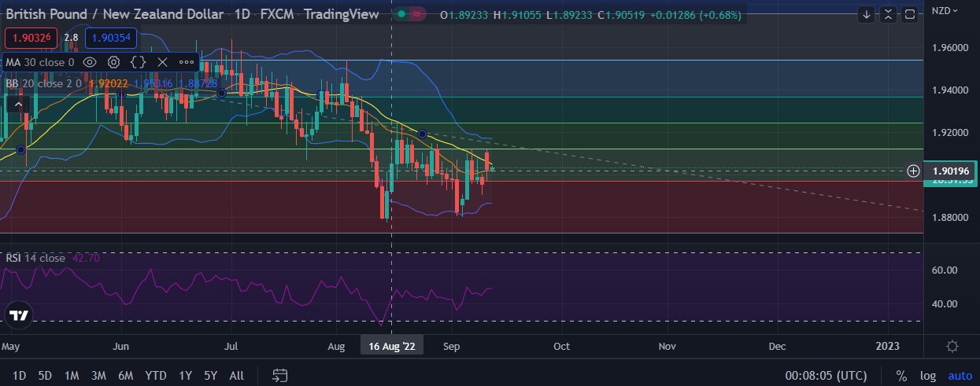Click the market open status green dot
The width and height of the screenshot is (980, 386).
click(401, 14)
